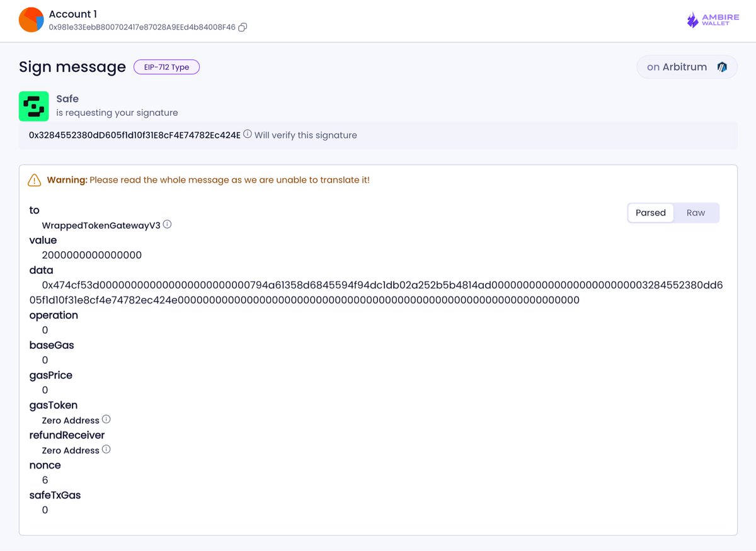The image size is (756, 551).
Task: Click the Safe requester name
Action: point(67,99)
